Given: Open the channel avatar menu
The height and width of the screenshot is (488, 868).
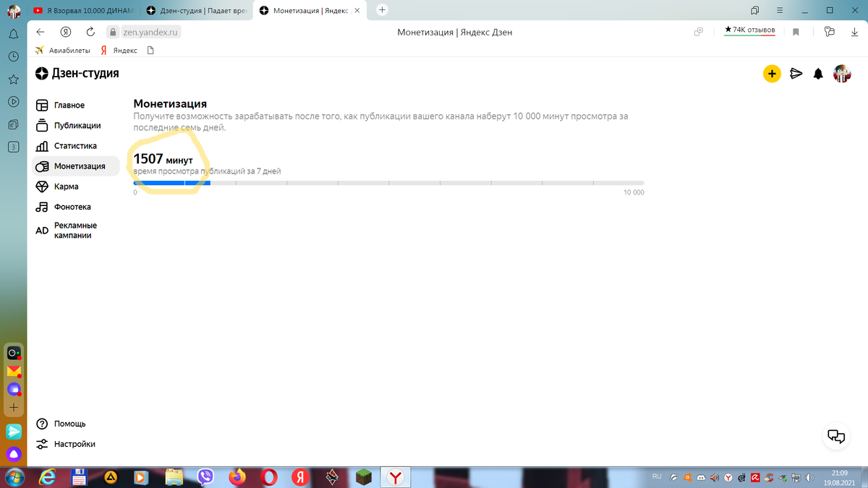Looking at the screenshot, I should [842, 73].
